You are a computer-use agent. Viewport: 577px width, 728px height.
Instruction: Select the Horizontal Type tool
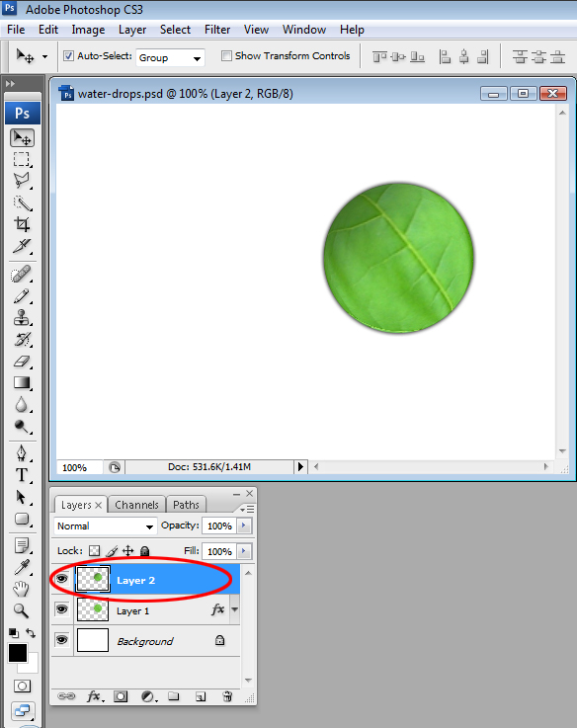(22, 475)
